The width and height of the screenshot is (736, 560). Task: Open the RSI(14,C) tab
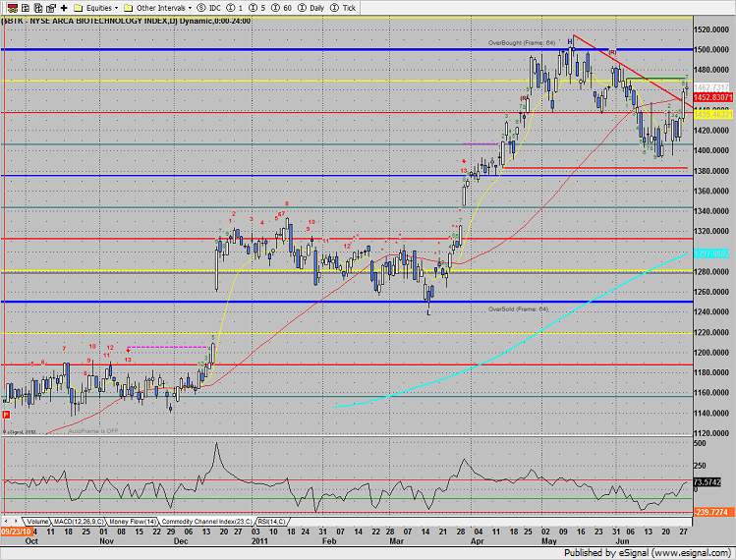271,522
